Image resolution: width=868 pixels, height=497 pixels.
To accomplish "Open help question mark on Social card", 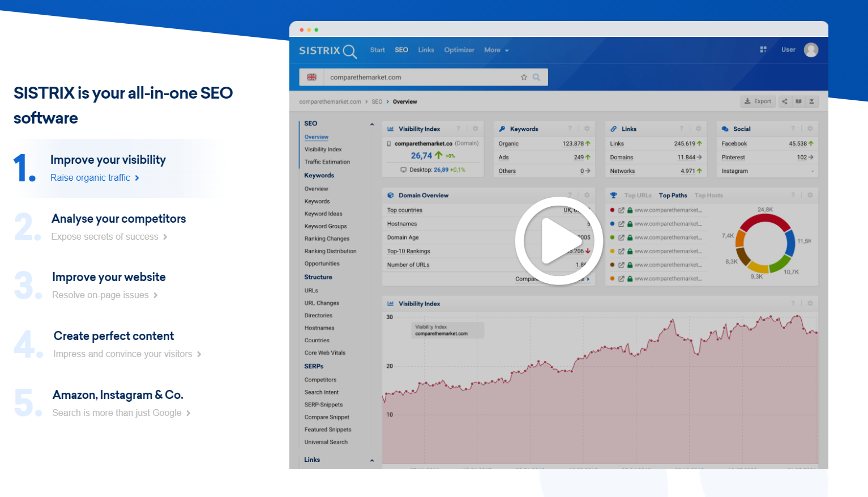I will pos(793,129).
